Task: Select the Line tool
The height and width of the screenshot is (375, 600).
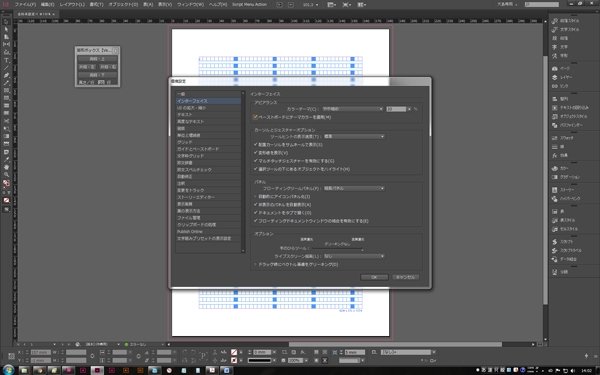Action: [x=6, y=68]
